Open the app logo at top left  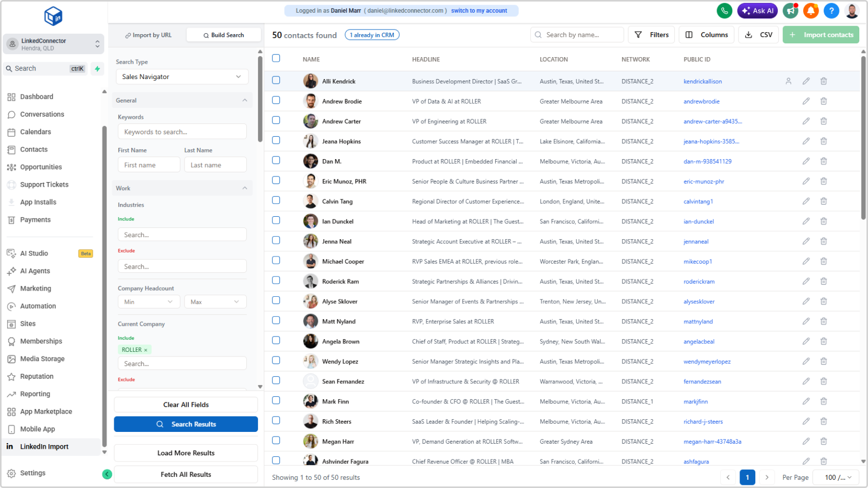[53, 16]
